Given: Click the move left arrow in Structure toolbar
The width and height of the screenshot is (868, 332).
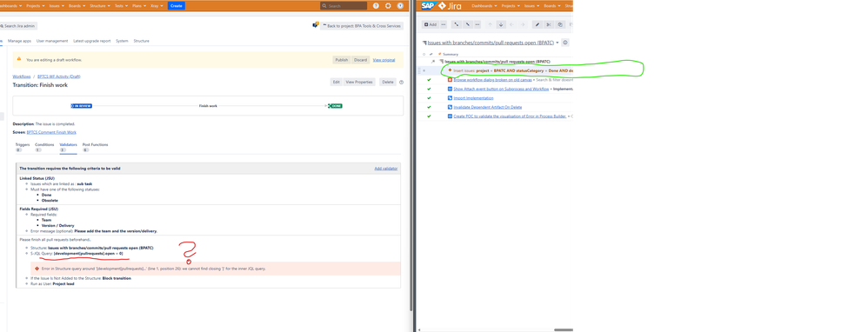Looking at the screenshot, I should point(511,24).
